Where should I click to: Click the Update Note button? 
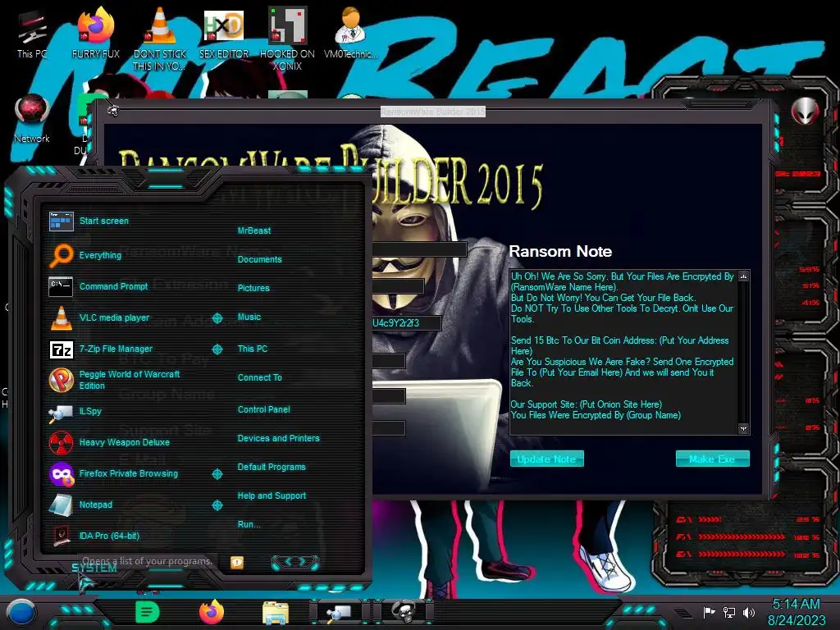click(x=546, y=459)
